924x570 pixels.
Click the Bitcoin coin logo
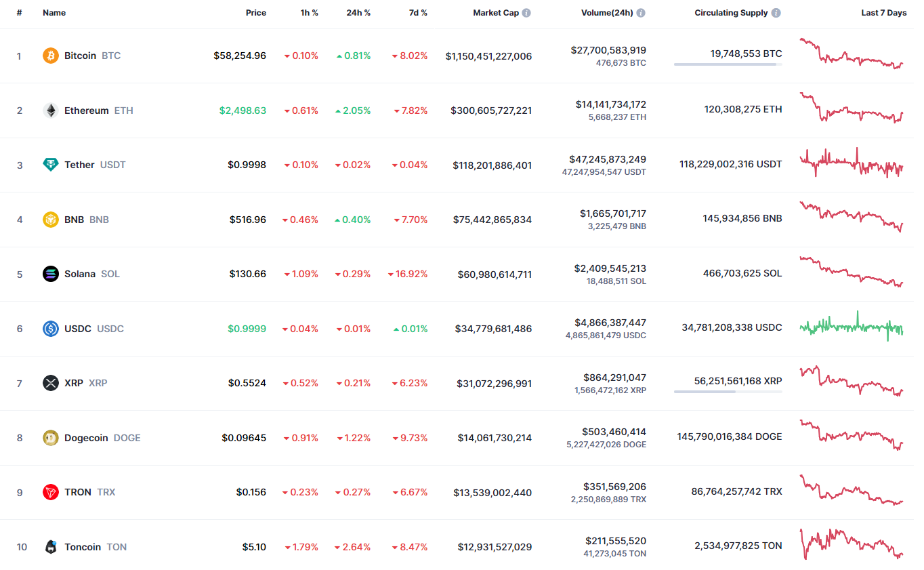click(51, 56)
